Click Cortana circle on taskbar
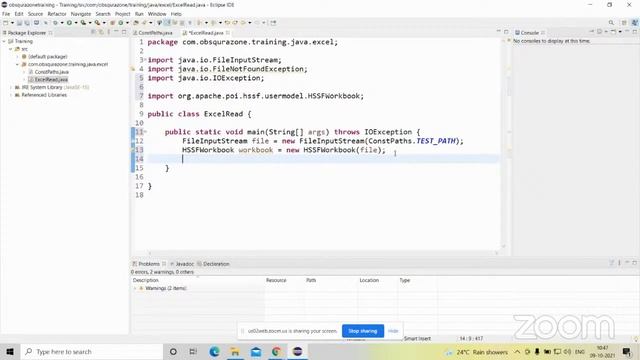Image resolution: width=640 pixels, height=360 pixels. pyautogui.click(x=173, y=351)
